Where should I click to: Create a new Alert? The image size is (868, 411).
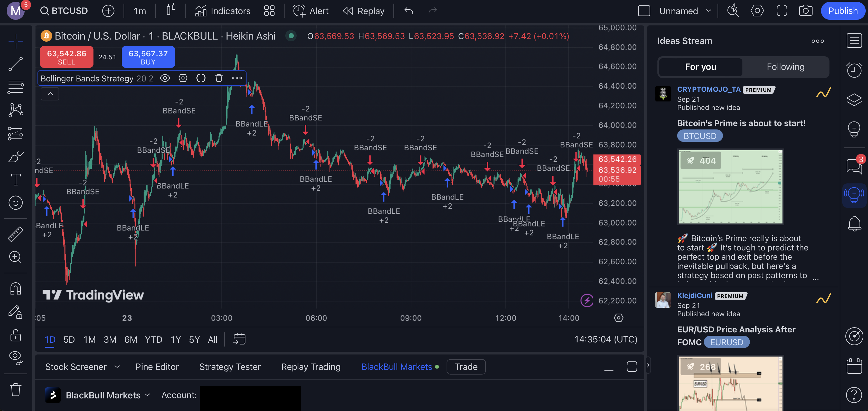click(x=310, y=11)
